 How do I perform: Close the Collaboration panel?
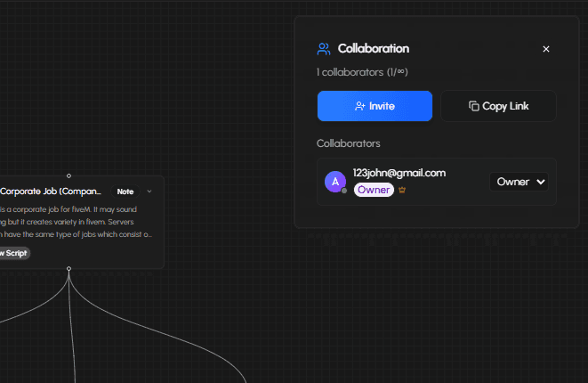tap(546, 49)
